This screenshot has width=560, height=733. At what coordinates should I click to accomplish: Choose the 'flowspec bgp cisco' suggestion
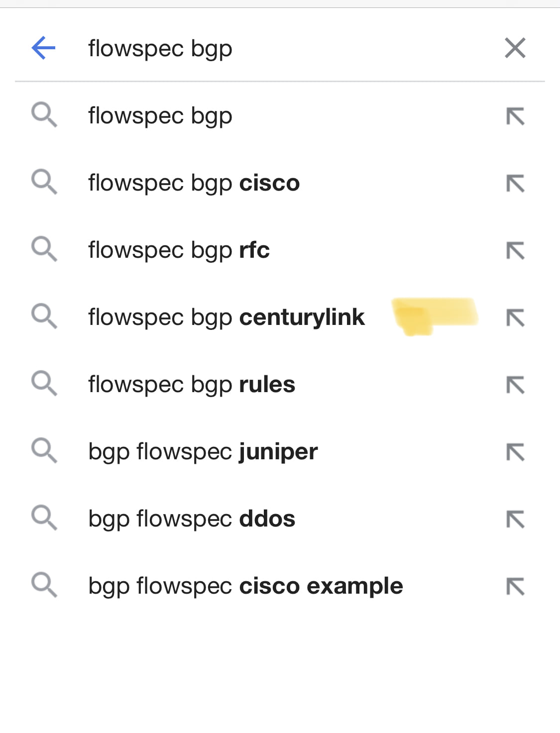click(194, 183)
